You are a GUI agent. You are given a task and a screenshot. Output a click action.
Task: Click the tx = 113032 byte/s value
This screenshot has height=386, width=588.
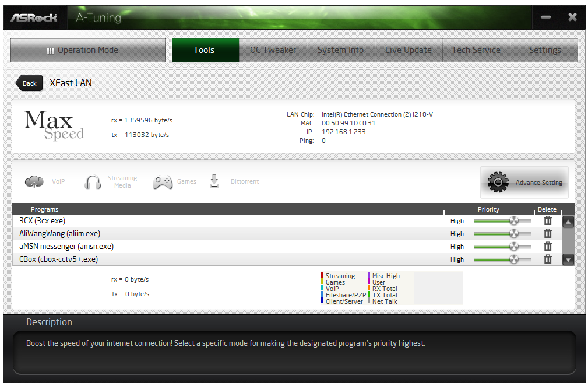tap(140, 135)
